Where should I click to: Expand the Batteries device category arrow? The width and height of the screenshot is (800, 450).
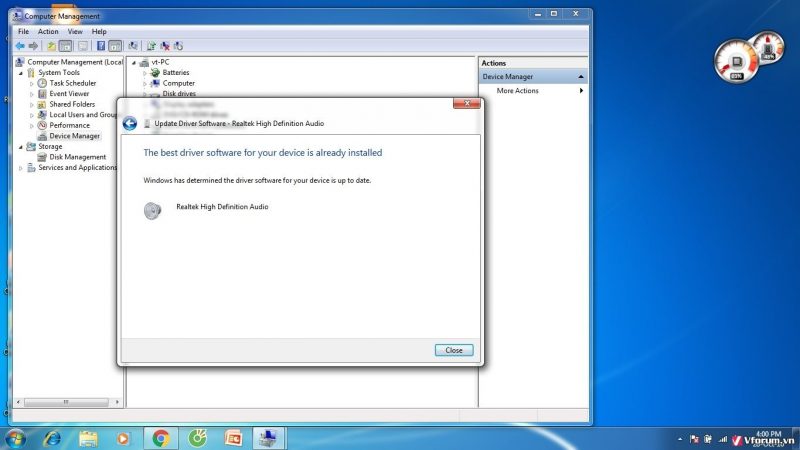(x=145, y=73)
